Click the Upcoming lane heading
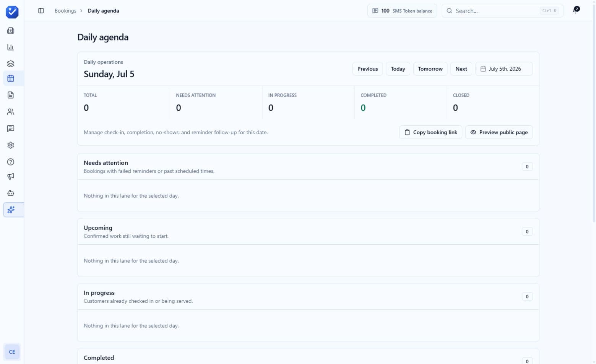 pos(98,228)
